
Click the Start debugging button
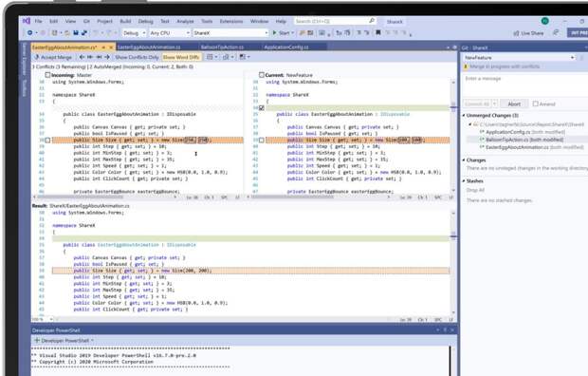click(283, 33)
